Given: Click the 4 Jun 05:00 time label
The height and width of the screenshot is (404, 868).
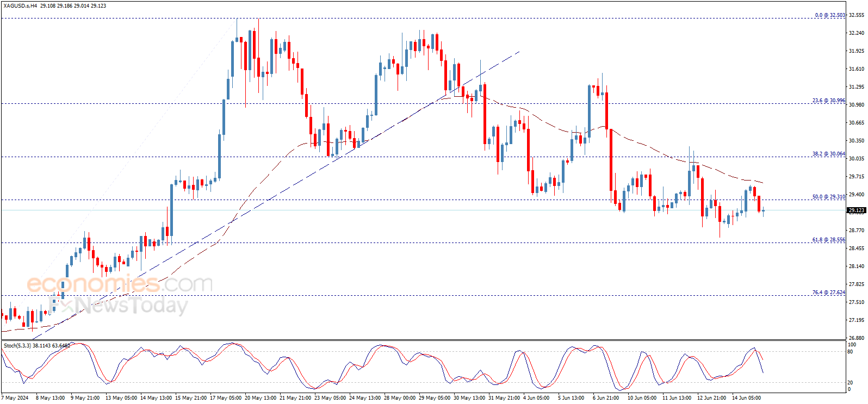Looking at the screenshot, I should [x=536, y=398].
